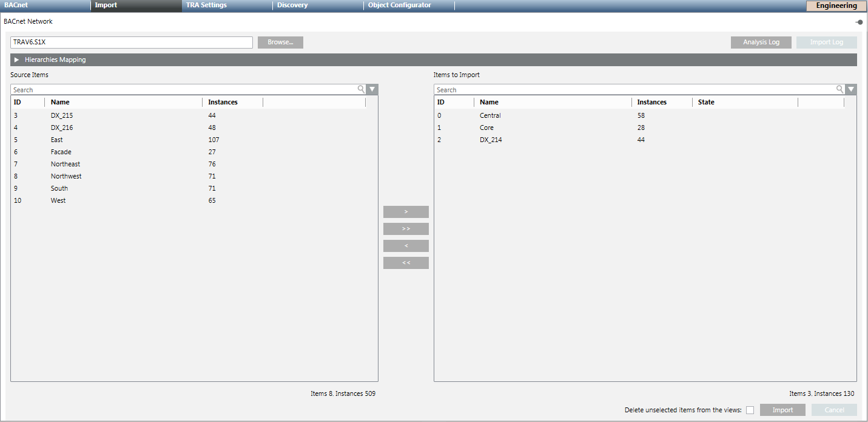Click the single right arrow transfer button

(x=405, y=211)
